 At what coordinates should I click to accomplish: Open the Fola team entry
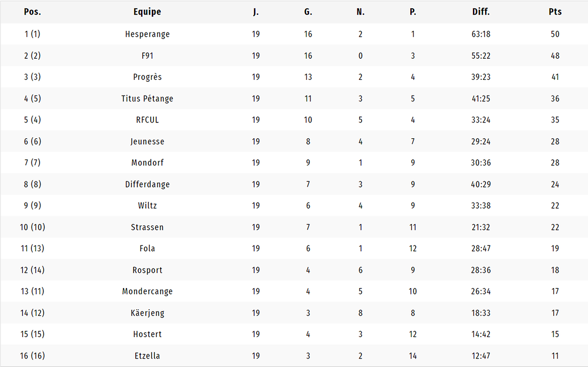coord(147,248)
